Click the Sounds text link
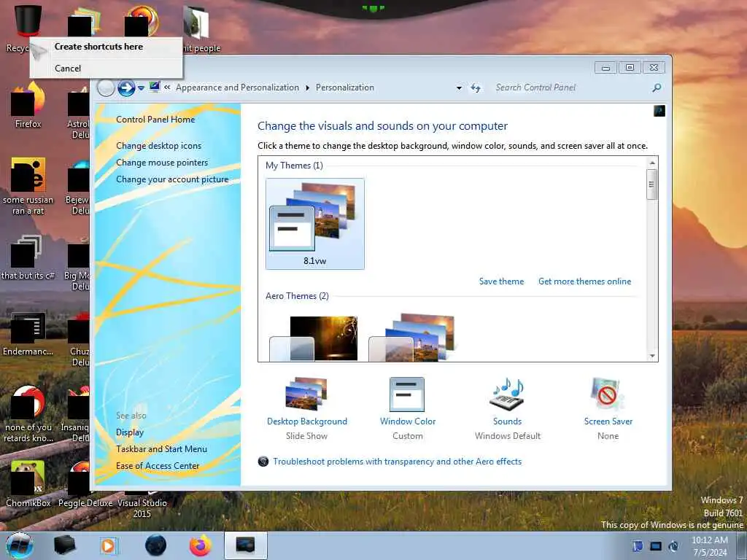The width and height of the screenshot is (747, 560). point(508,421)
